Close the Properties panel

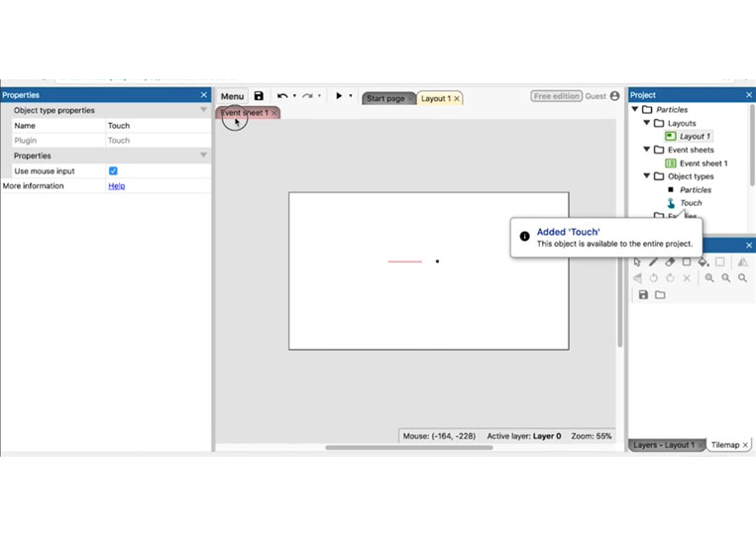204,95
